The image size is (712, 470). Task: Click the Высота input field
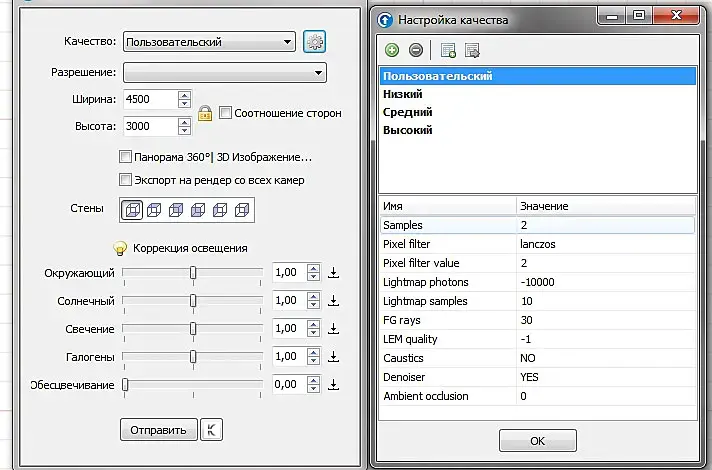(x=150, y=126)
